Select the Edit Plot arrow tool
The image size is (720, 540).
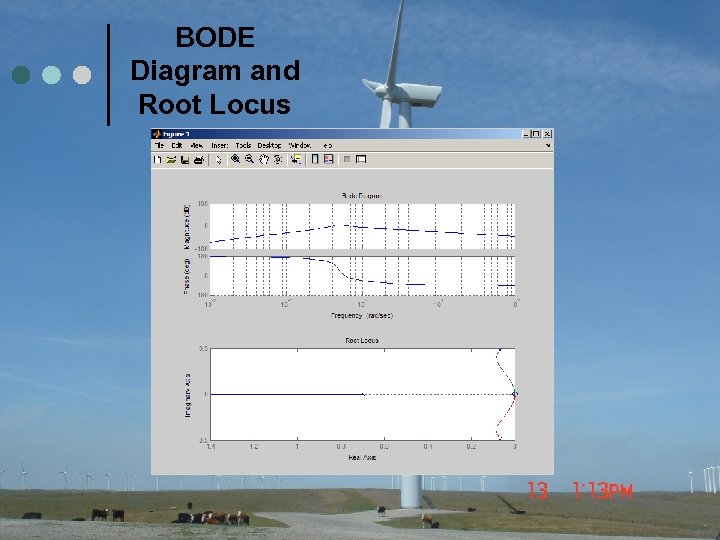[219, 159]
